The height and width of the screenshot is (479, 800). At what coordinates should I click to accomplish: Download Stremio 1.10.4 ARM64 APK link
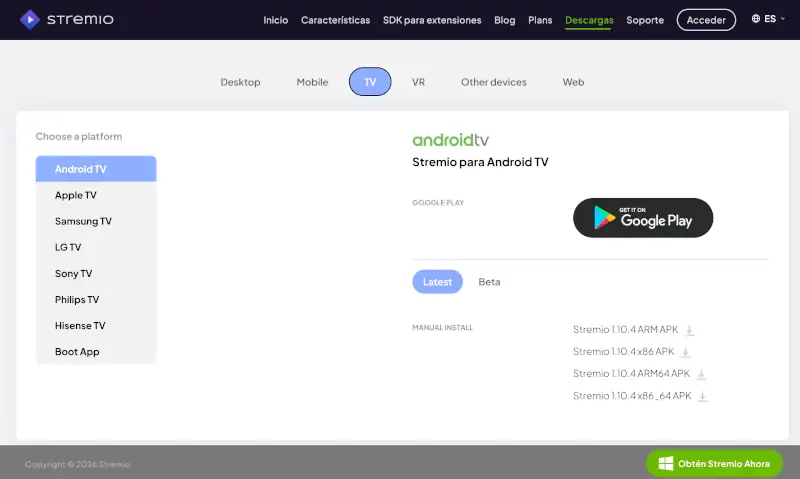point(631,373)
